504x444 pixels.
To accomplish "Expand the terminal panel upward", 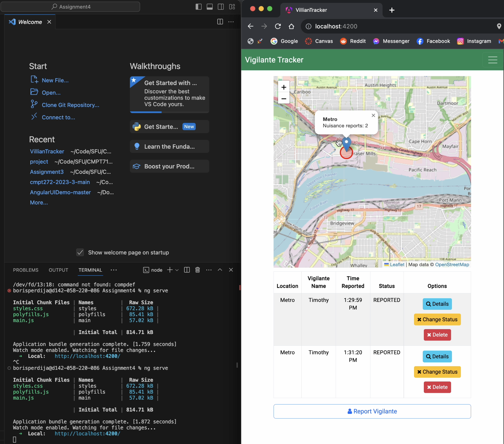I will [x=220, y=270].
